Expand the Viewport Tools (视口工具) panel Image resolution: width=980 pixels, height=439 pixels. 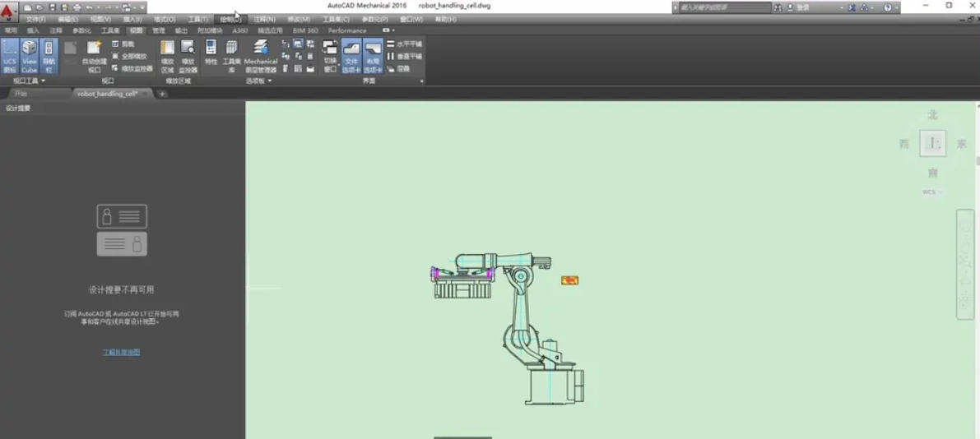click(x=29, y=81)
